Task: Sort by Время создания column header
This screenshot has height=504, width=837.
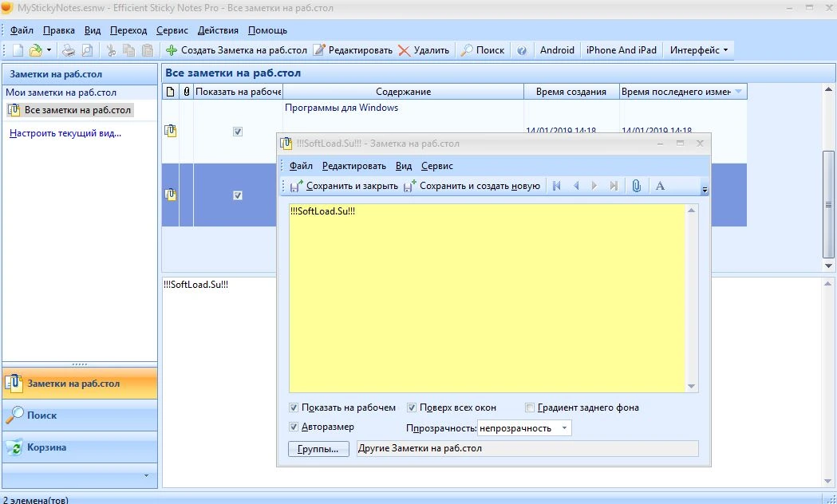Action: coord(571,92)
